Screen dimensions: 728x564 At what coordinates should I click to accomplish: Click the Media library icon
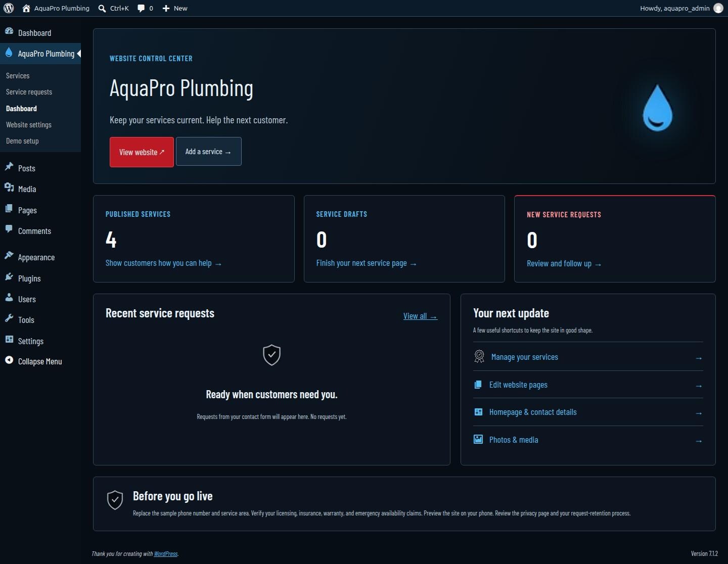pos(9,188)
